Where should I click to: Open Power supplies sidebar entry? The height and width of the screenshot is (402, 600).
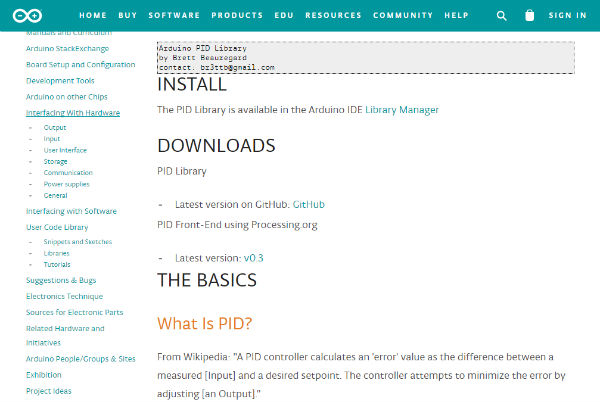pyautogui.click(x=67, y=184)
